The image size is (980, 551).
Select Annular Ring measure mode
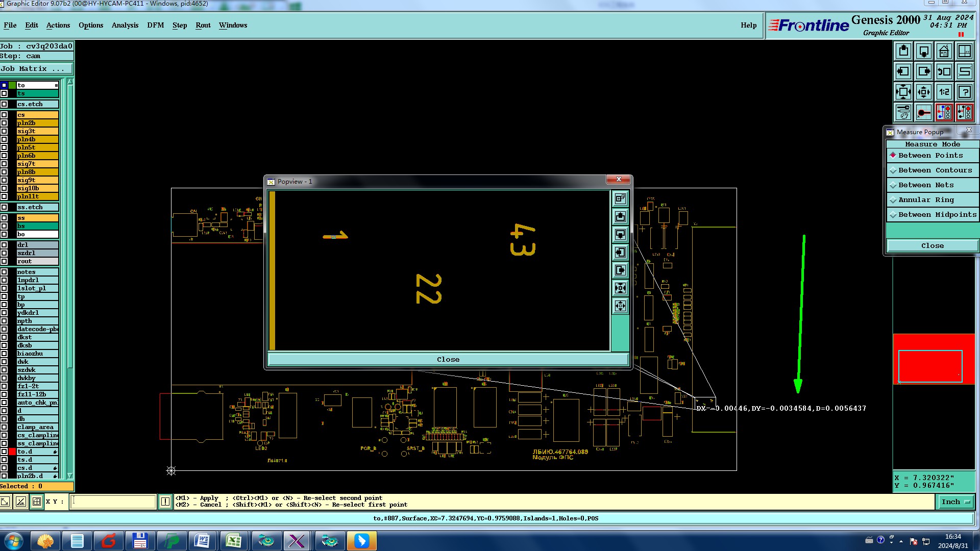(x=925, y=200)
